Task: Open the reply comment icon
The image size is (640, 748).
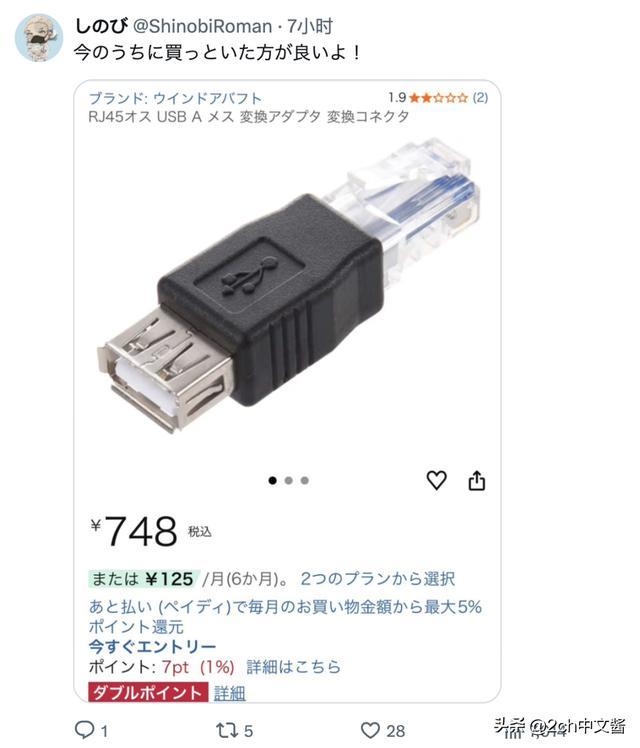Action: (x=85, y=729)
